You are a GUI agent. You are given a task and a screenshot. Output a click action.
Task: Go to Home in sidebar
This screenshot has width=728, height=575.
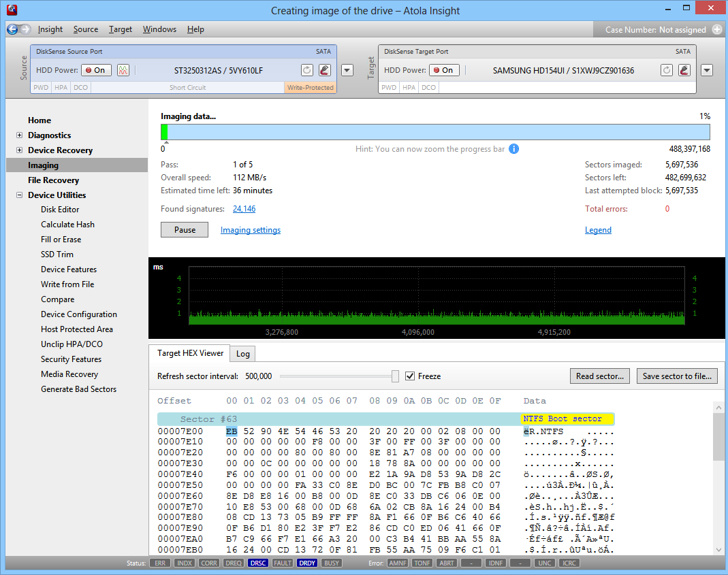coord(39,120)
